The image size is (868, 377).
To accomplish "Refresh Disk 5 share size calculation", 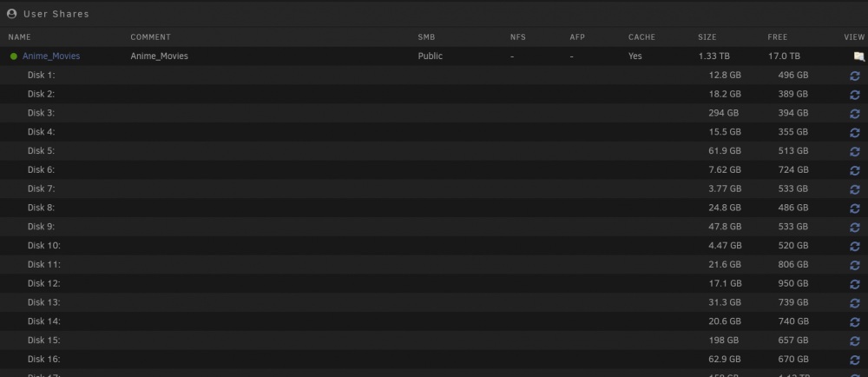I will coord(855,151).
